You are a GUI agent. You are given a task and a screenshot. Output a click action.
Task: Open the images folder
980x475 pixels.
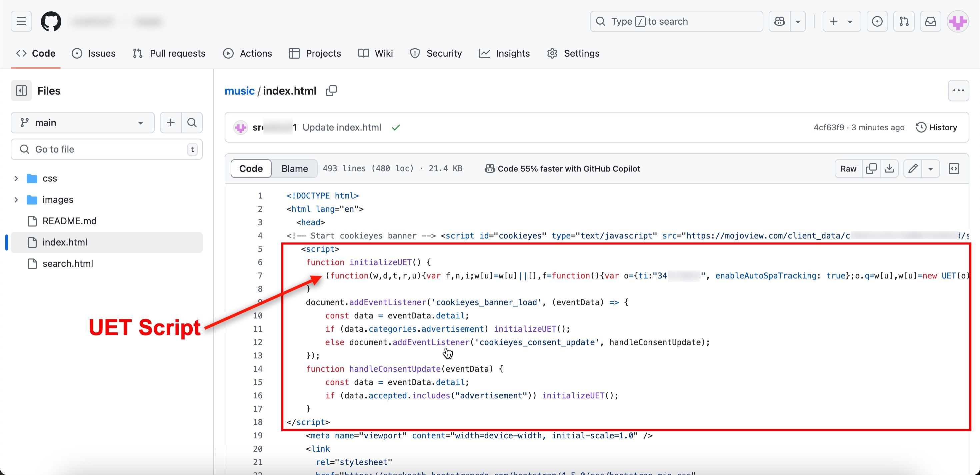(x=58, y=200)
